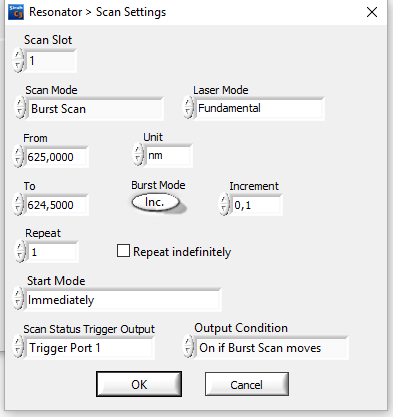
Task: Open the Scan Mode selector arrows
Action: 20,108
